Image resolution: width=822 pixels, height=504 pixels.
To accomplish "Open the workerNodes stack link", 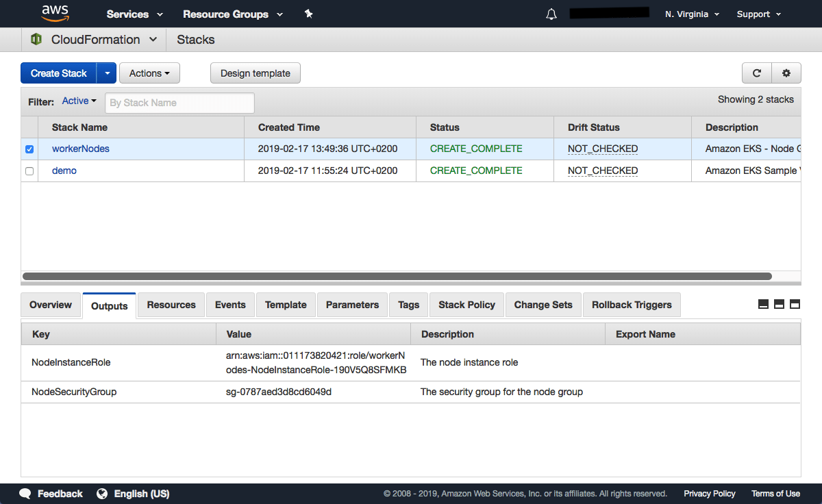I will 81,149.
